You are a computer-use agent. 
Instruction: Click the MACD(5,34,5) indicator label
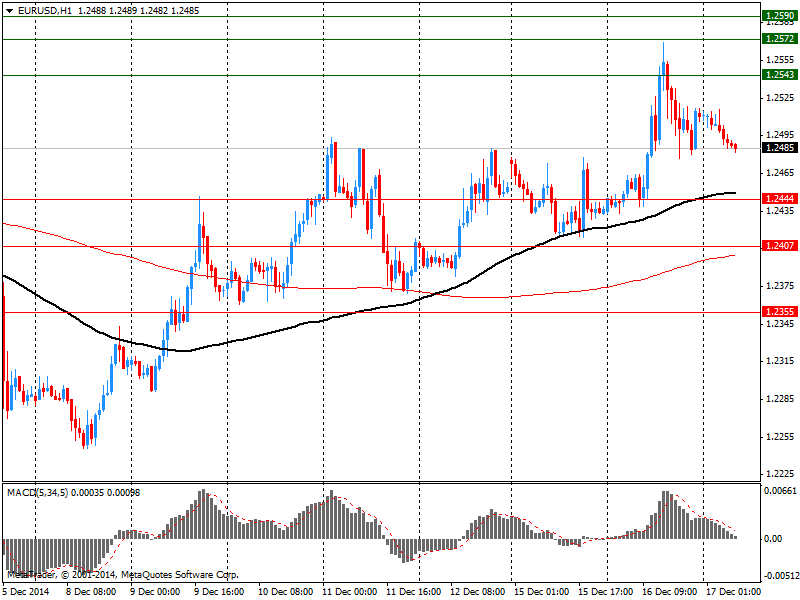pyautogui.click(x=38, y=493)
